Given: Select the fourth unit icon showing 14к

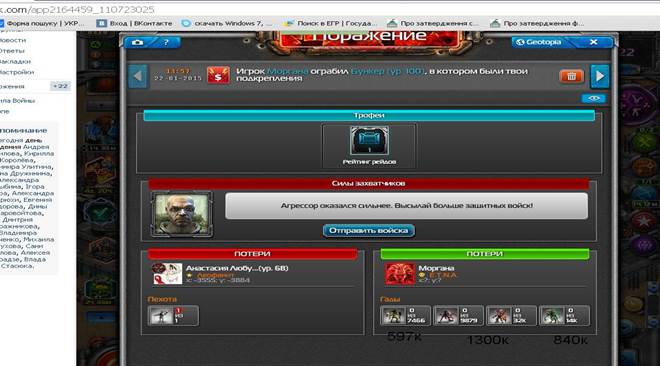Looking at the screenshot, I should 564,316.
